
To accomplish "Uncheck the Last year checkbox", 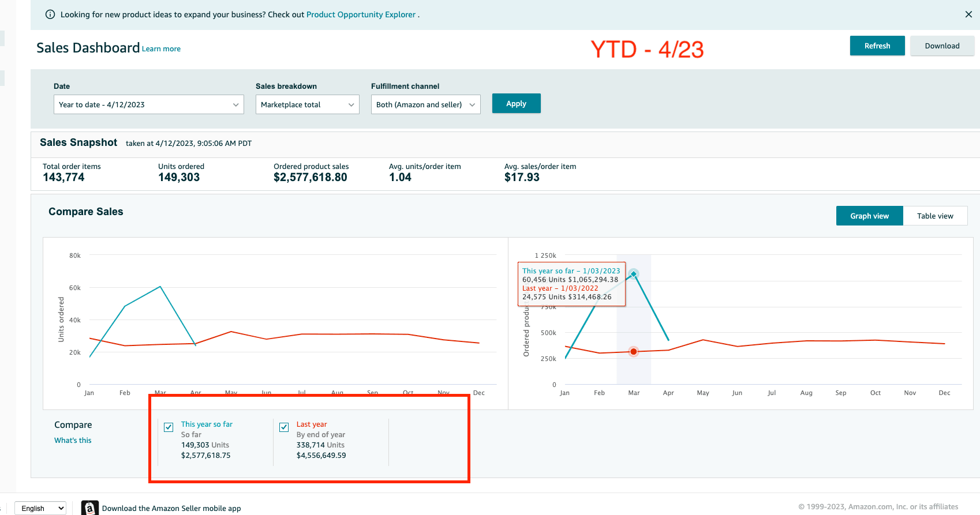I will coord(284,427).
